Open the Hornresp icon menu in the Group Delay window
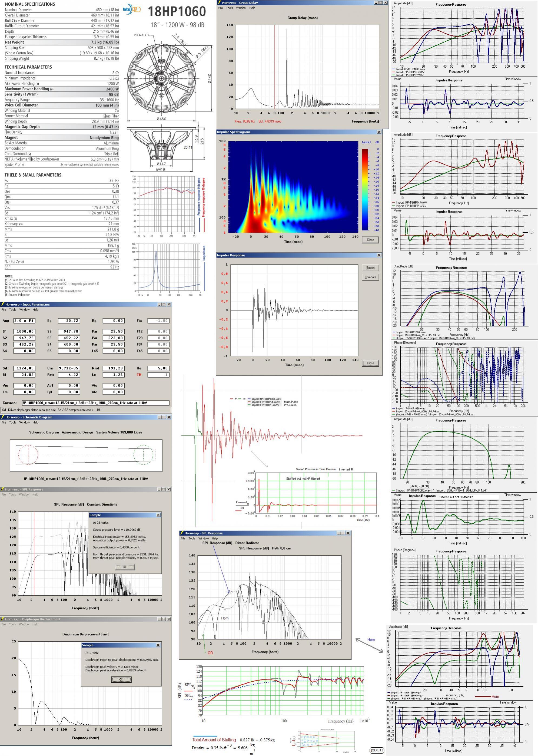Screen dimensions: 538x756 219,3
